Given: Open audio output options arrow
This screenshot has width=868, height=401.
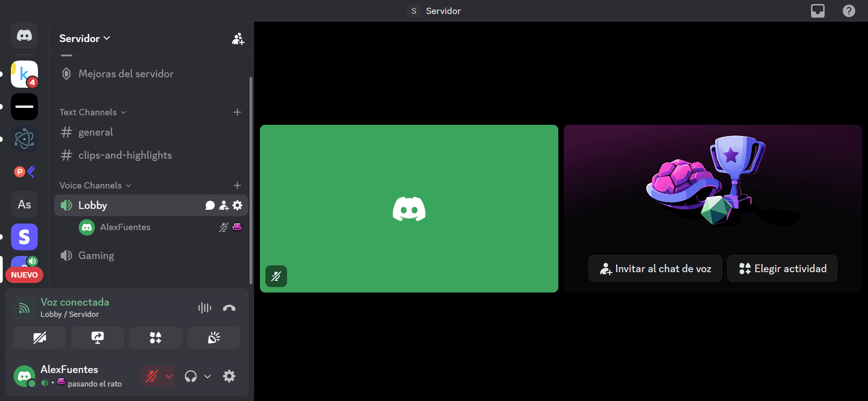Looking at the screenshot, I should pos(208,376).
